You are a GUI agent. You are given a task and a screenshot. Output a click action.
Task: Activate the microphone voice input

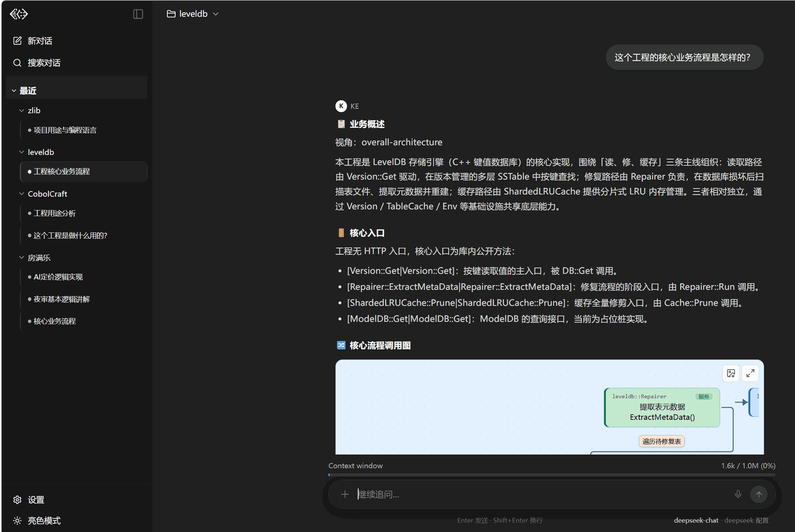[738, 494]
